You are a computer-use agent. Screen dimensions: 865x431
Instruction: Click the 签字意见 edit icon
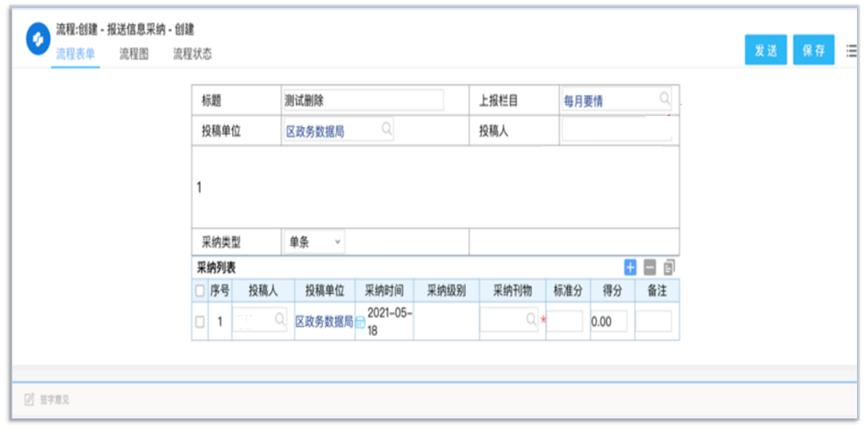pos(29,400)
